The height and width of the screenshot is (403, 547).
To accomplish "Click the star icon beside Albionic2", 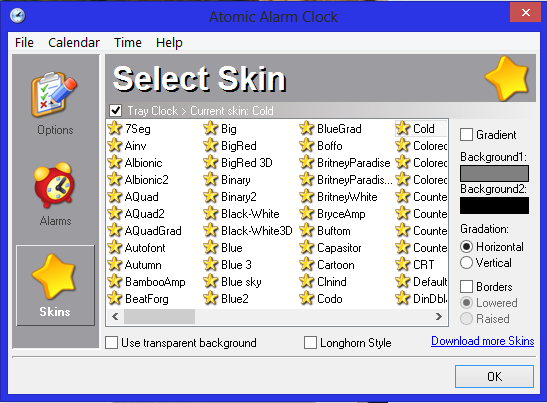I will (114, 179).
